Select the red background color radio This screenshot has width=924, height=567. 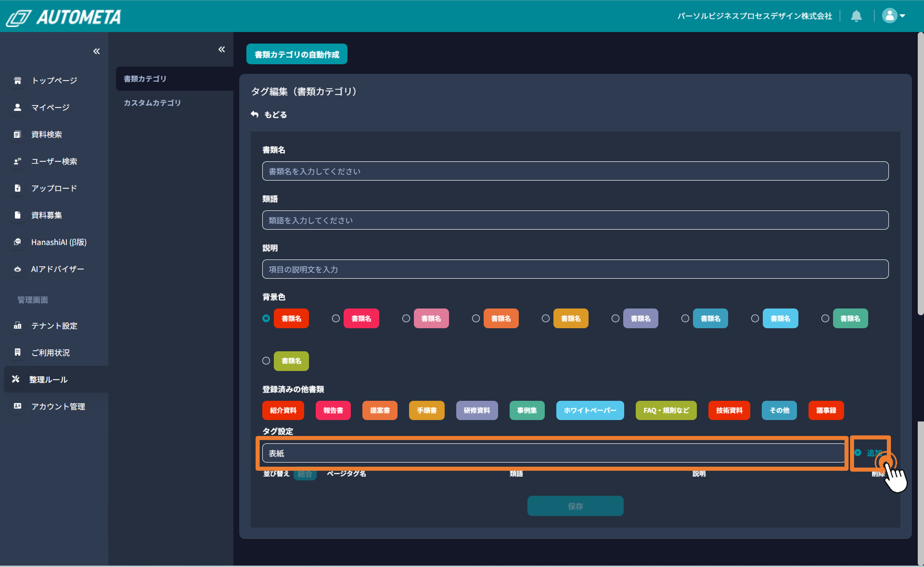click(x=266, y=318)
